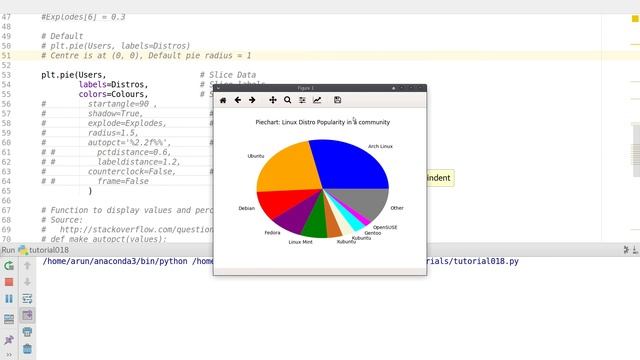Clear the console with trash icon
Viewport: 640px width, 360px height.
coord(27,349)
